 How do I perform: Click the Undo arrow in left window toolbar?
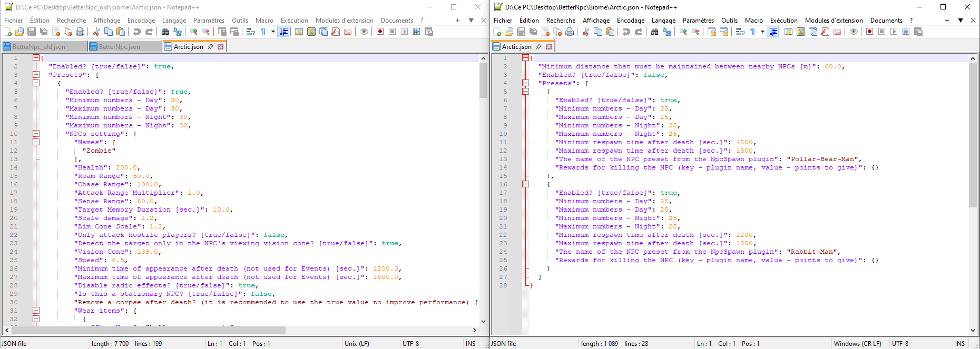[137, 32]
